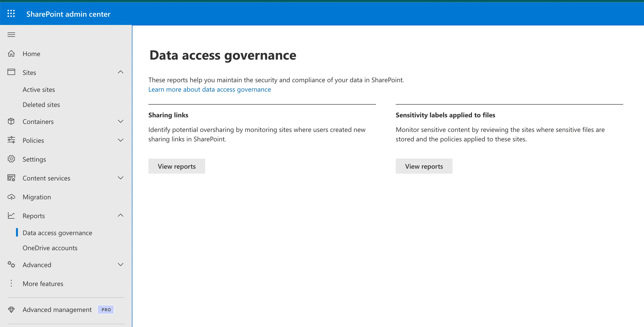Click the Home house icon
Viewport: 644px width, 327px height.
coord(11,53)
